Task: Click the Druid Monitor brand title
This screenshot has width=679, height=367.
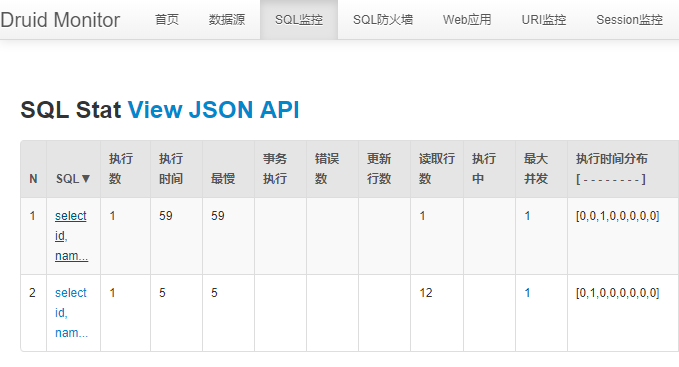Action: point(60,20)
